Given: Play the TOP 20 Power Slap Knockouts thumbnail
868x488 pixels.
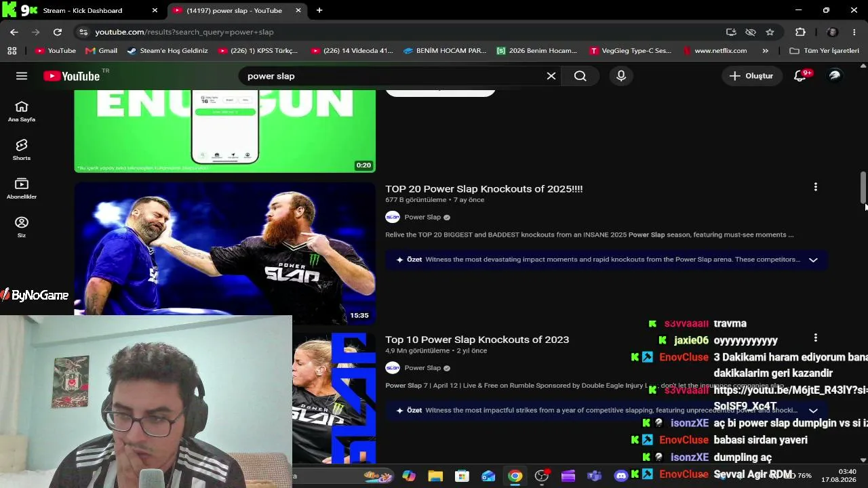Looking at the screenshot, I should pyautogui.click(x=224, y=252).
